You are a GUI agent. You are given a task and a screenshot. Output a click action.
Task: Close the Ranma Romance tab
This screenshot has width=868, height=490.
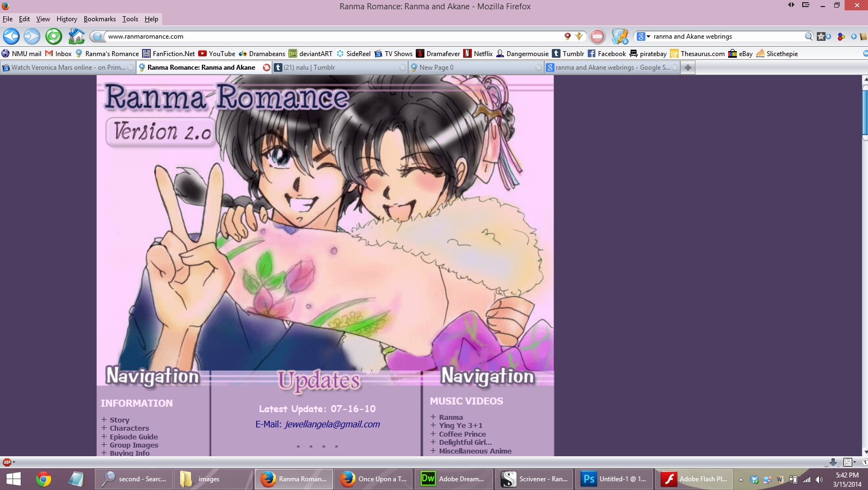coord(267,68)
